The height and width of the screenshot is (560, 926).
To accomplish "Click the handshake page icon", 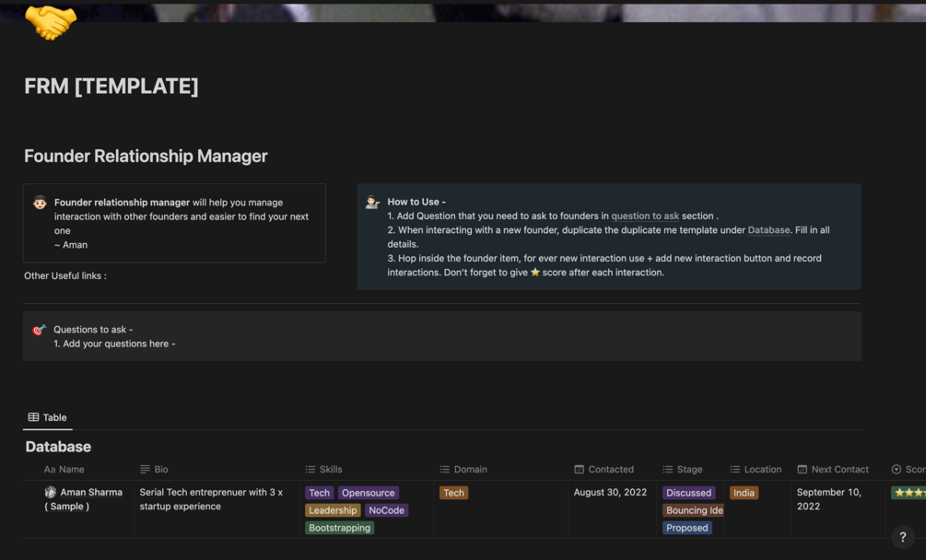I will coord(51,22).
